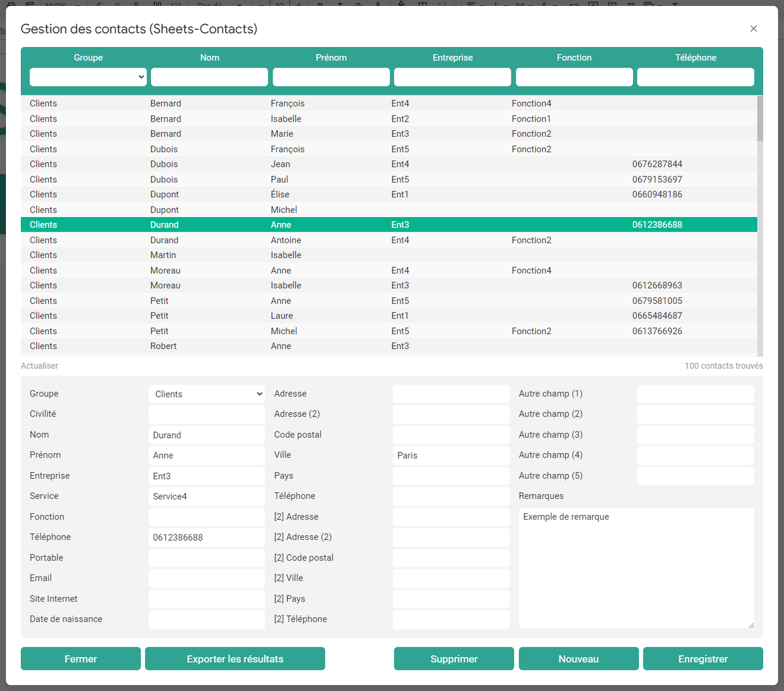784x691 pixels.
Task: Edit the Service field containing Service4
Action: coord(207,496)
